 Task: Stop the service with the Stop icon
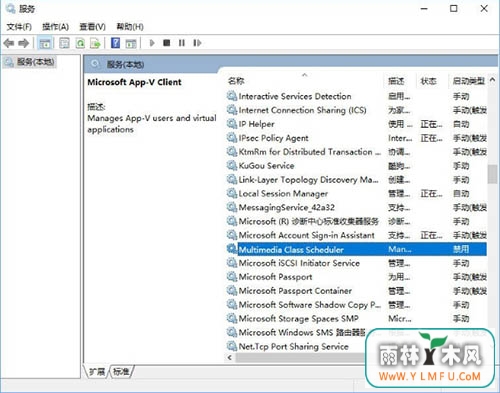(x=167, y=43)
